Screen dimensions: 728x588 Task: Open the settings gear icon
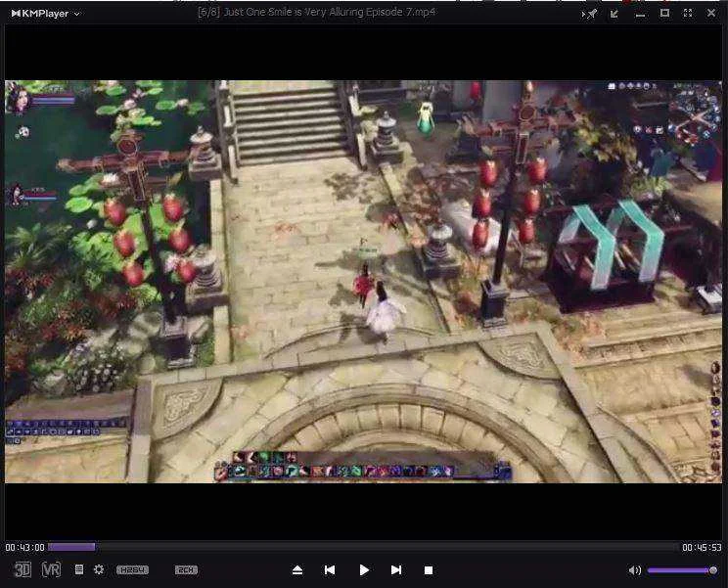(x=99, y=569)
